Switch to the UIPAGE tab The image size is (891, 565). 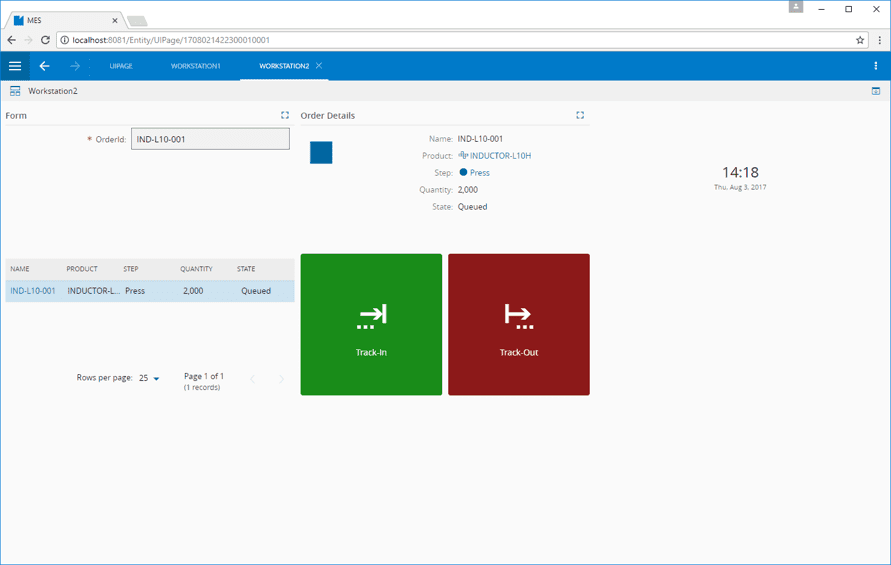click(121, 66)
